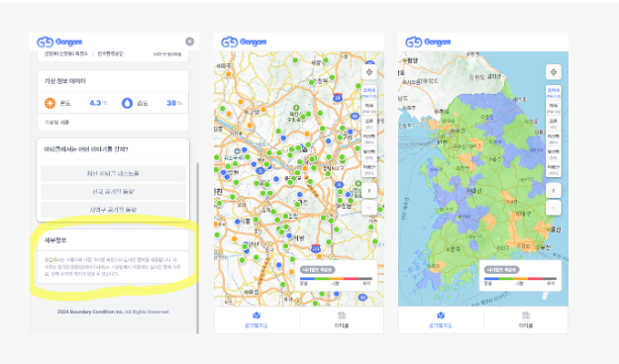Click the color scale bar on Korea map legend

(x=520, y=278)
